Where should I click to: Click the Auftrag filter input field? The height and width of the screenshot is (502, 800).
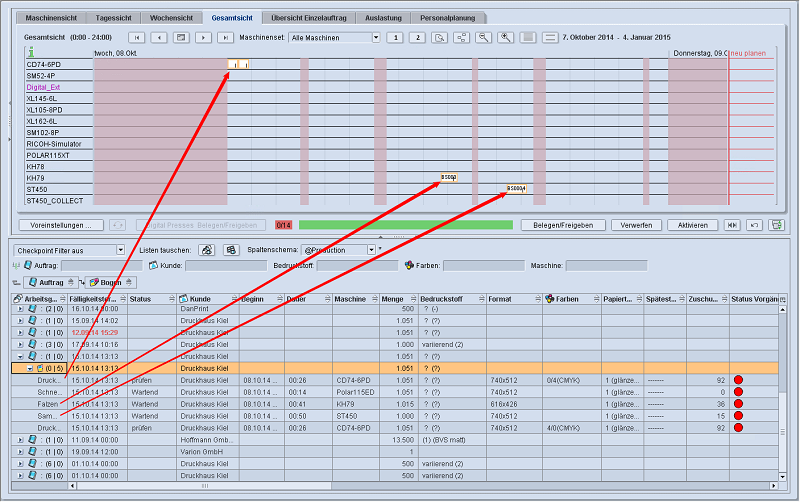[x=102, y=265]
